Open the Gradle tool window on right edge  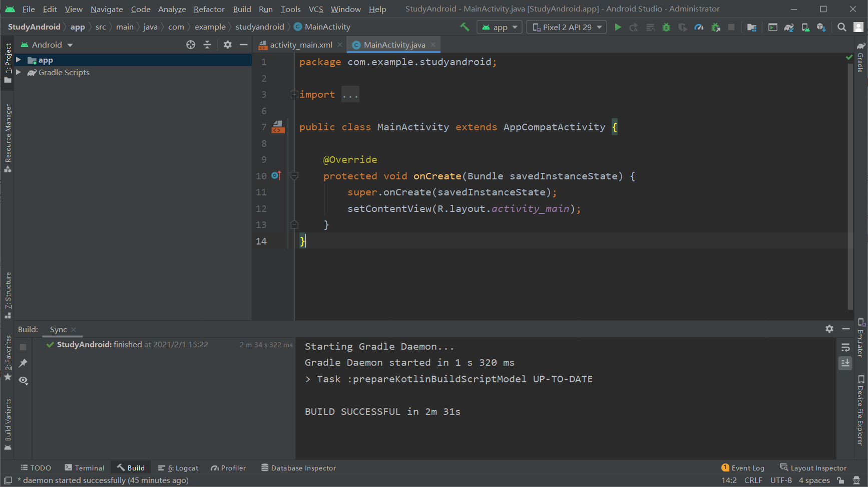[860, 58]
